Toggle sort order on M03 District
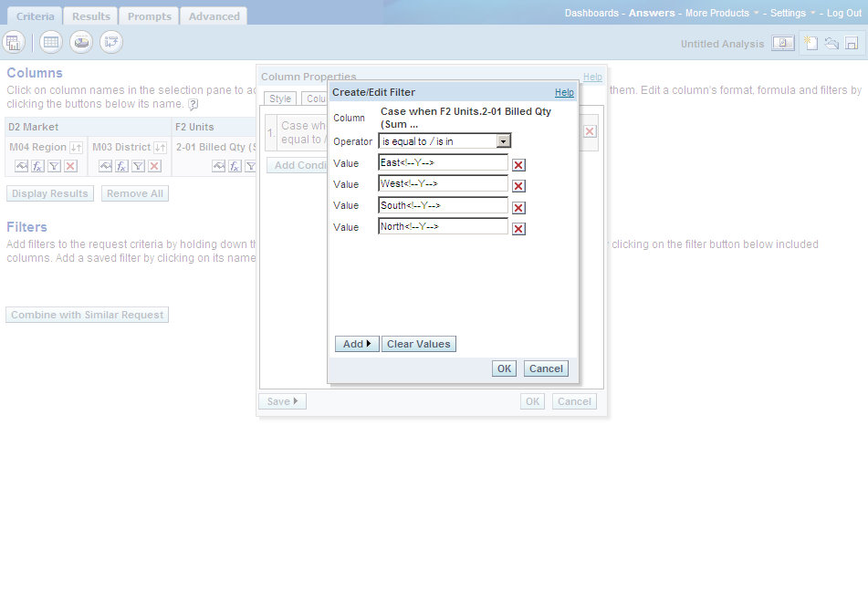The image size is (868, 602). tap(159, 146)
